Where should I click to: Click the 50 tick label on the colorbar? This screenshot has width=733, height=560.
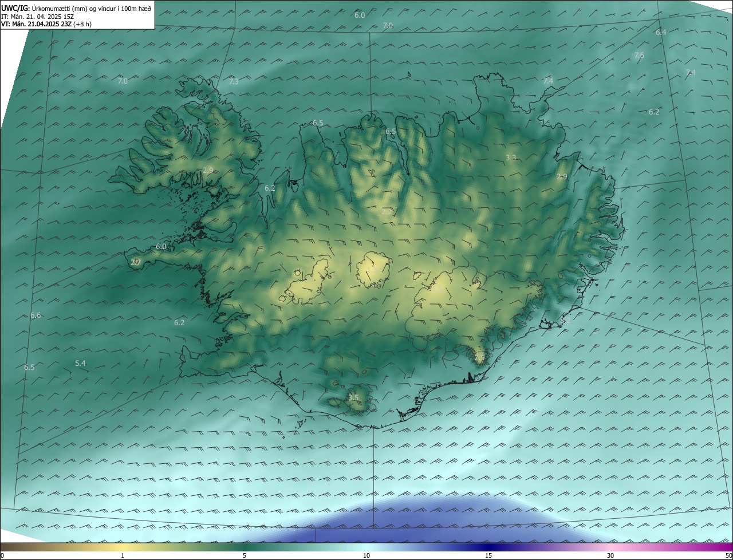point(728,556)
